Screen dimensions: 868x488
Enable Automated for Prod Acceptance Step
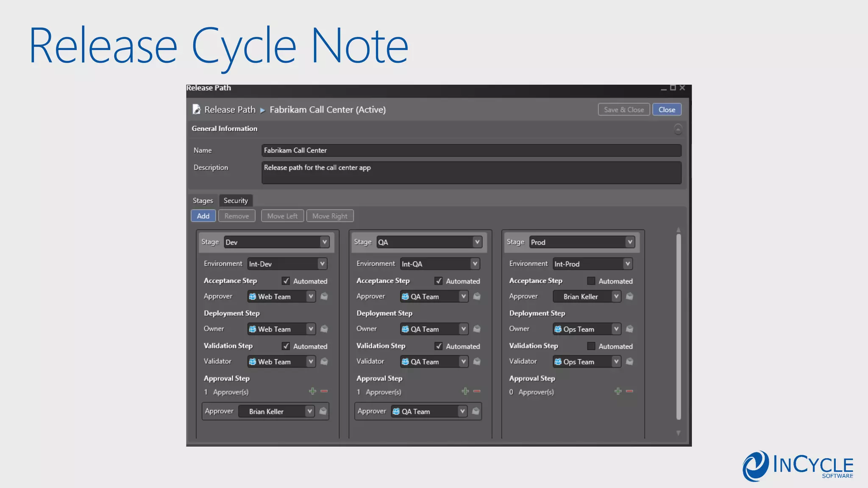[591, 281]
